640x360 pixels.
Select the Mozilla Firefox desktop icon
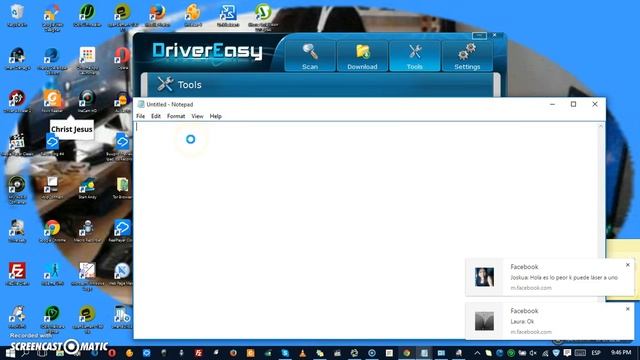tap(158, 16)
